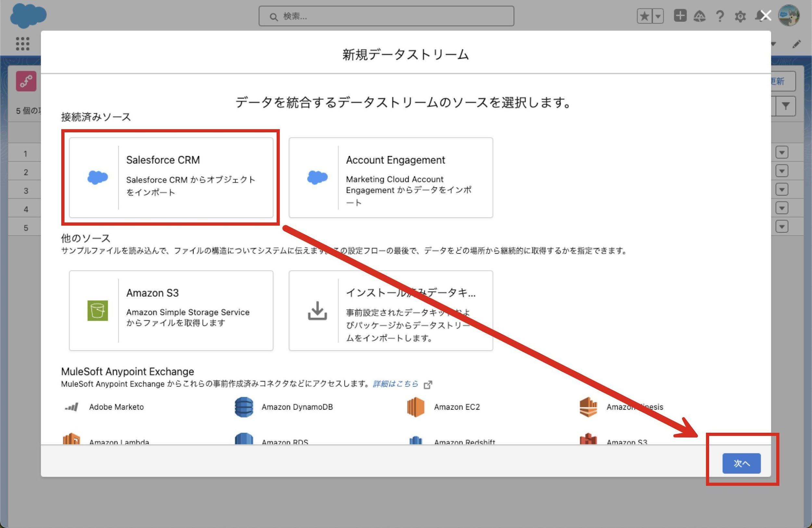Select the Account Engagement source card
Image resolution: width=812 pixels, height=528 pixels.
point(391,177)
